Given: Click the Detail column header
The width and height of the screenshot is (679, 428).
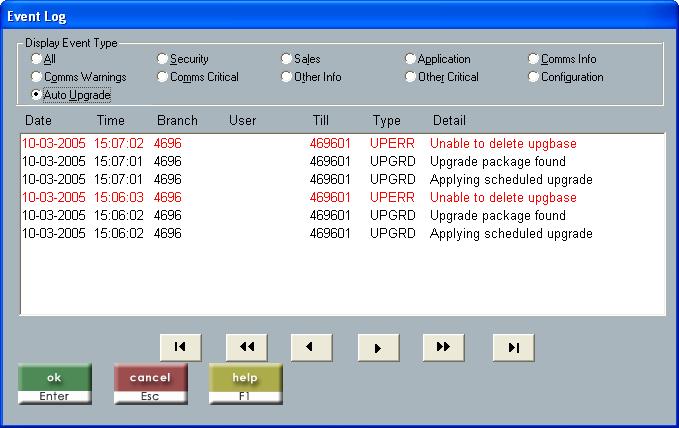Looking at the screenshot, I should pos(449,120).
